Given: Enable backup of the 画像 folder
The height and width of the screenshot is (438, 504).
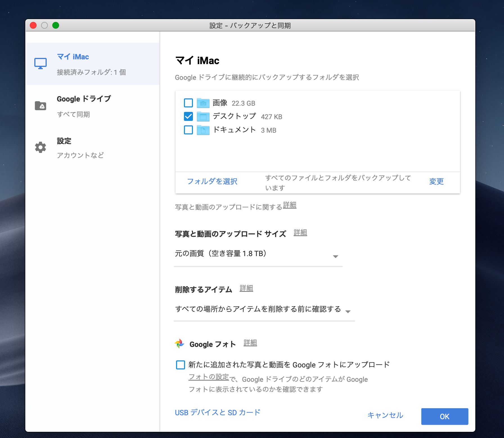Looking at the screenshot, I should [x=188, y=103].
